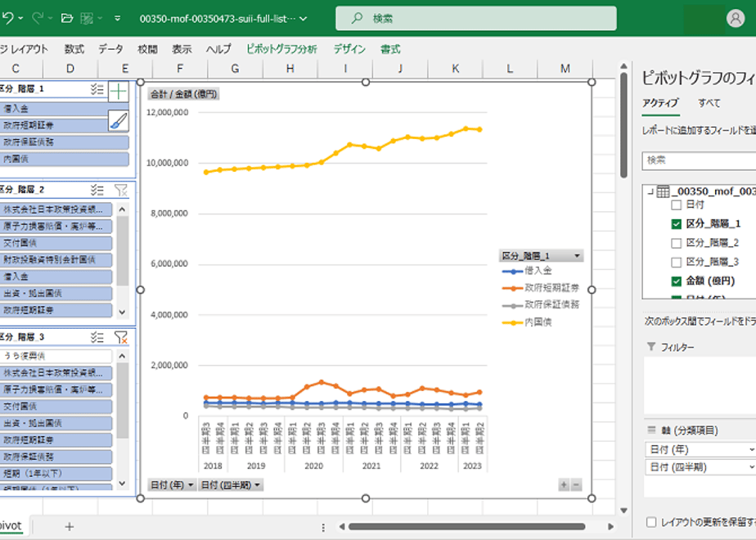Toggle multi-select on 区分_階層_3 slicer
Image resolution: width=756 pixels, height=540 pixels.
click(x=97, y=337)
